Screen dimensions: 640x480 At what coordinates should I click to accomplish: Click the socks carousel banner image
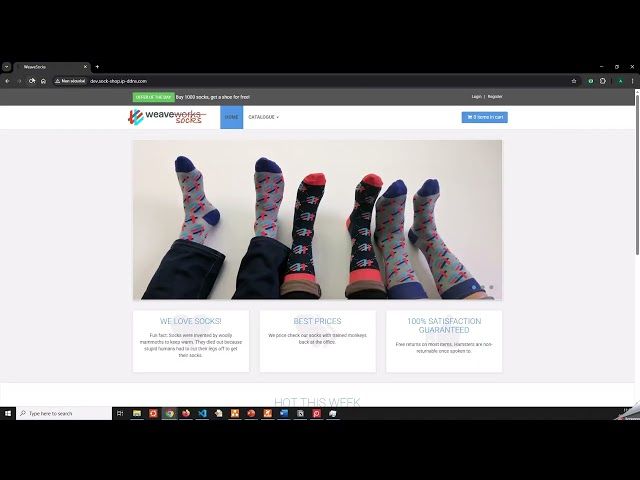tap(318, 220)
